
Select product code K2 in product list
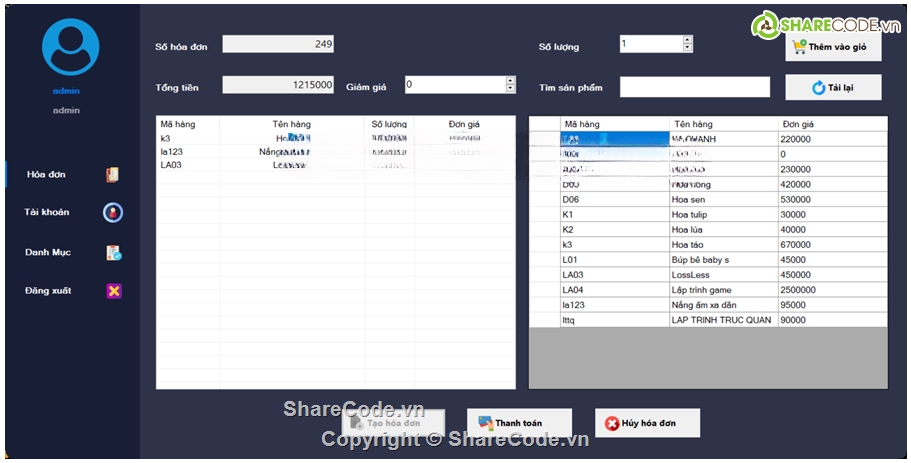point(615,229)
